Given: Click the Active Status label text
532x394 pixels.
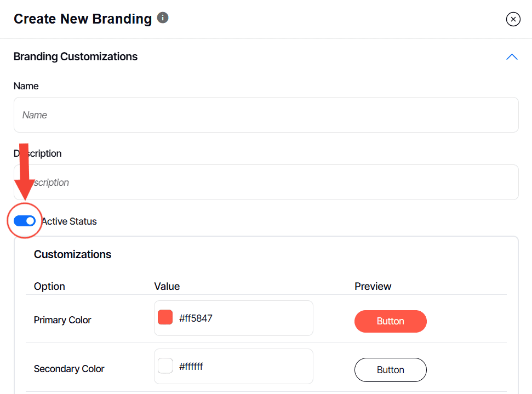Looking at the screenshot, I should [x=70, y=221].
